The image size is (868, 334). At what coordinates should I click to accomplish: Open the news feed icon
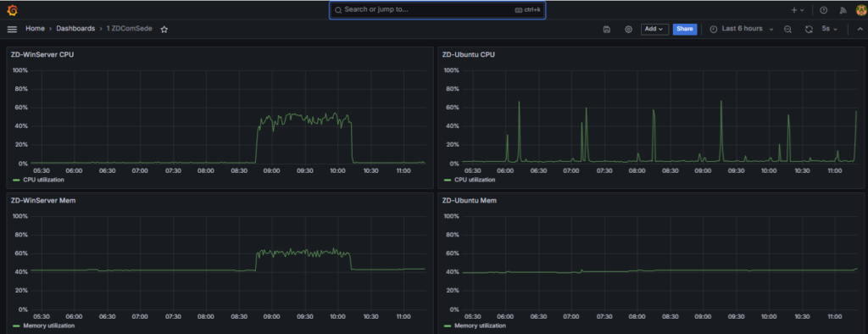843,10
